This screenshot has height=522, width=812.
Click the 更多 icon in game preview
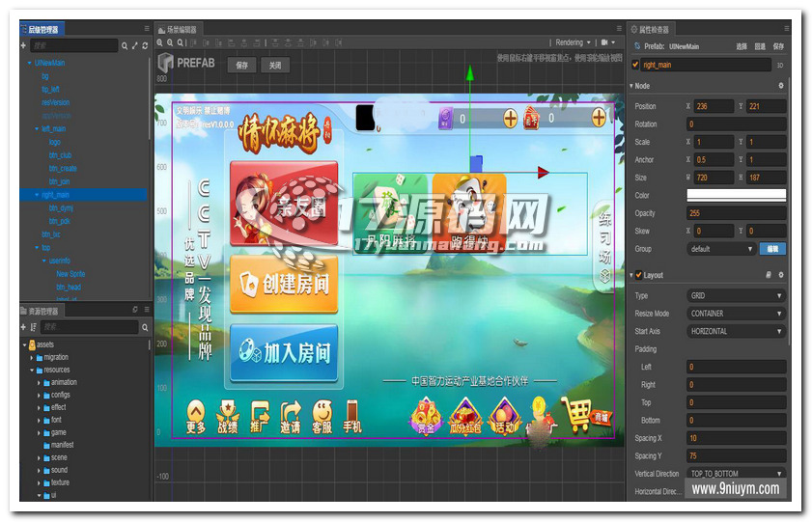tap(196, 417)
